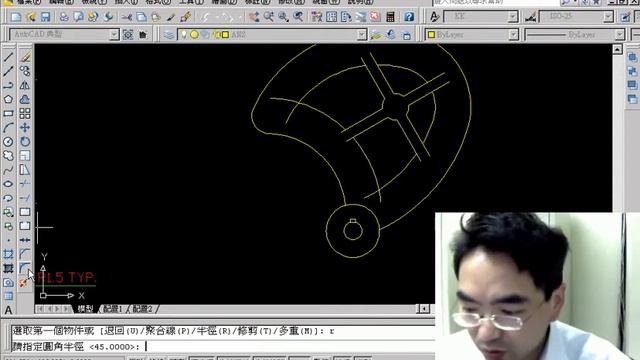Image resolution: width=640 pixels, height=360 pixels.
Task: Select the Hatch tool
Action: tap(8, 254)
